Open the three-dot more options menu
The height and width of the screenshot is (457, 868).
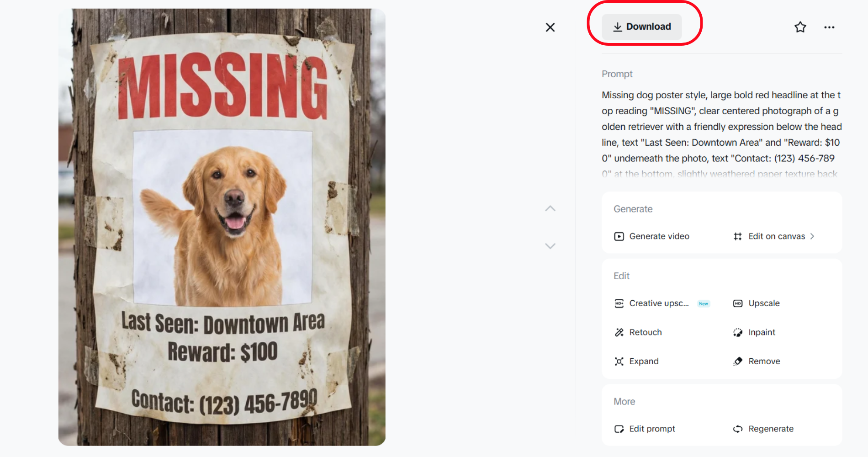tap(829, 27)
